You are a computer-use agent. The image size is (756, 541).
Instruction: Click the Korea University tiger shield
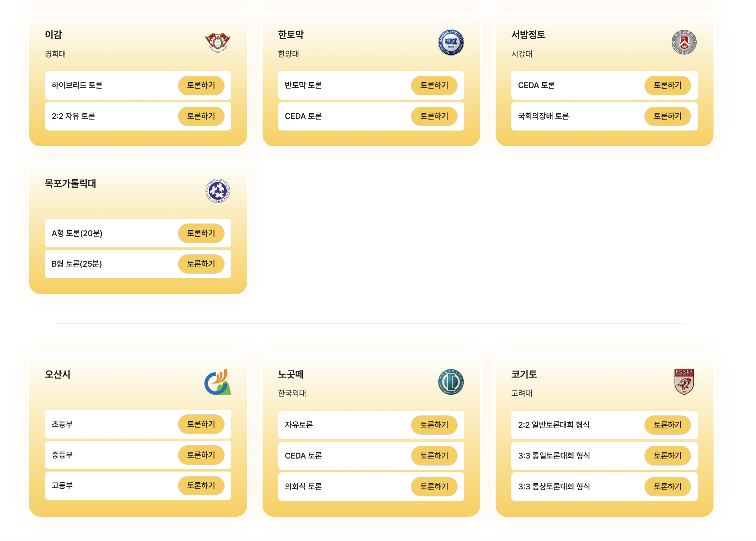(x=684, y=382)
